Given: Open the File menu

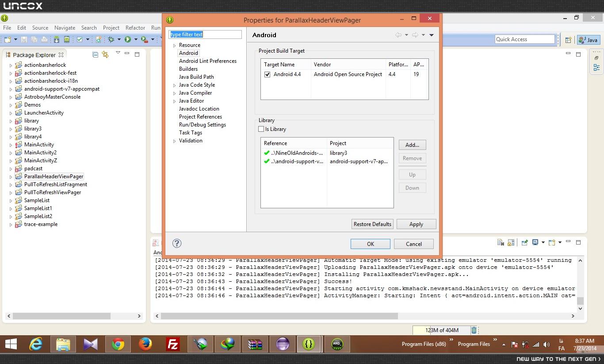Looking at the screenshot, I should (7, 27).
